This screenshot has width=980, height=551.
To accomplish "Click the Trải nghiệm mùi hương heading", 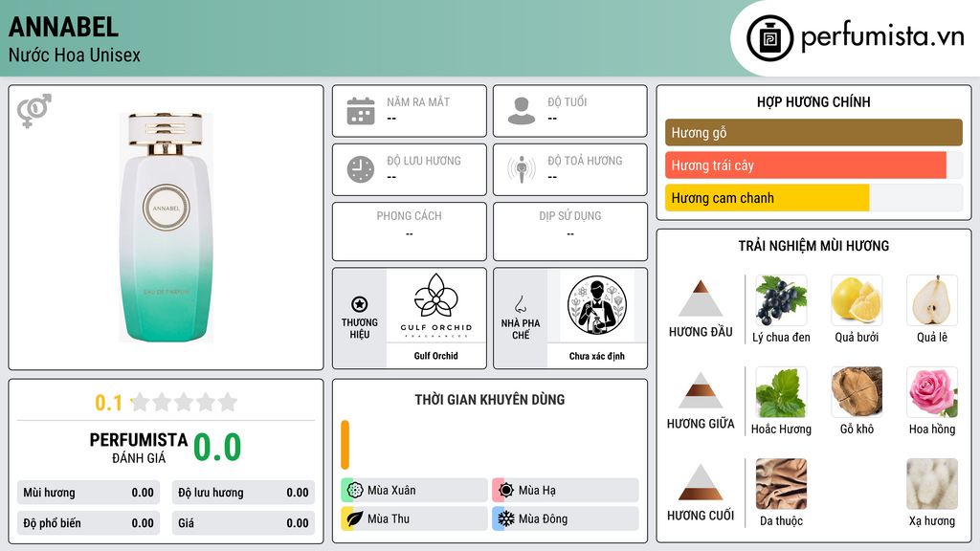I will 813,246.
